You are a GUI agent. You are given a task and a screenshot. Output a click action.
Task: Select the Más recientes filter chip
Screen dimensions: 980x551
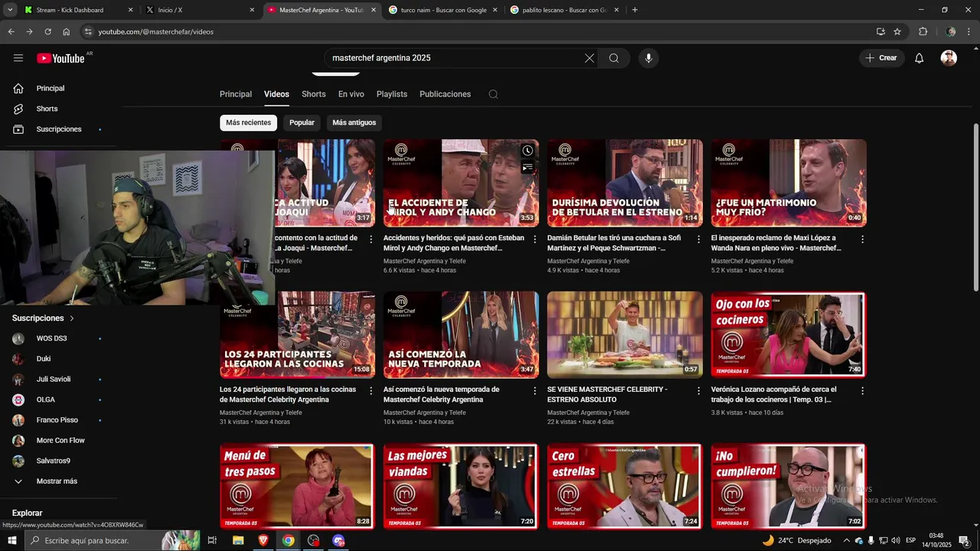click(x=248, y=122)
